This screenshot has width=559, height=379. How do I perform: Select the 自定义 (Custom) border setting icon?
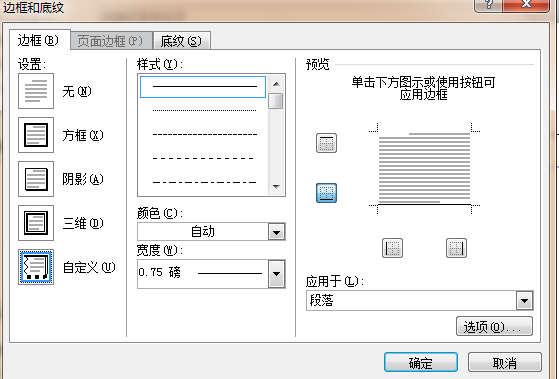[x=36, y=267]
